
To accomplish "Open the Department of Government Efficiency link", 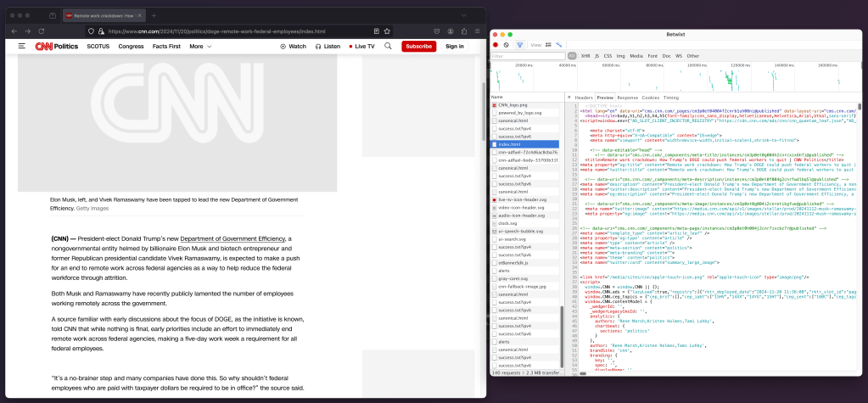I will [232, 239].
